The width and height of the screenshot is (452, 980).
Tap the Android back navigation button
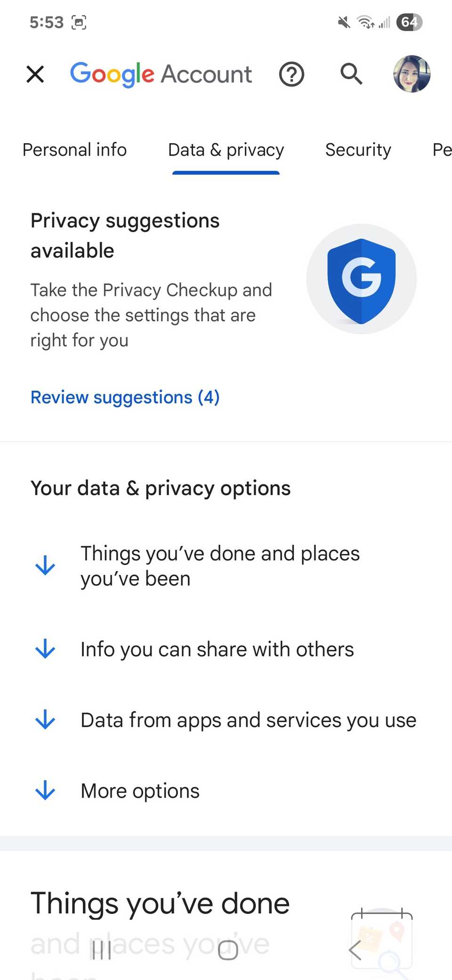click(355, 949)
